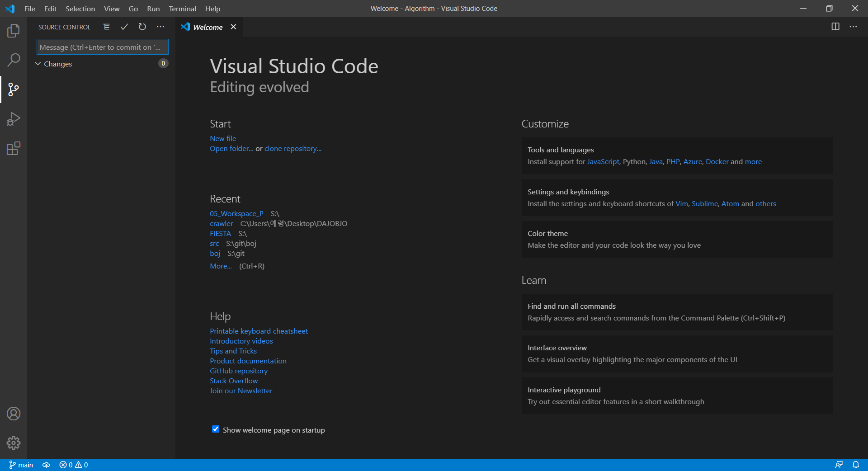The image size is (868, 471).
Task: Refresh the Source Control view
Action: 142,27
